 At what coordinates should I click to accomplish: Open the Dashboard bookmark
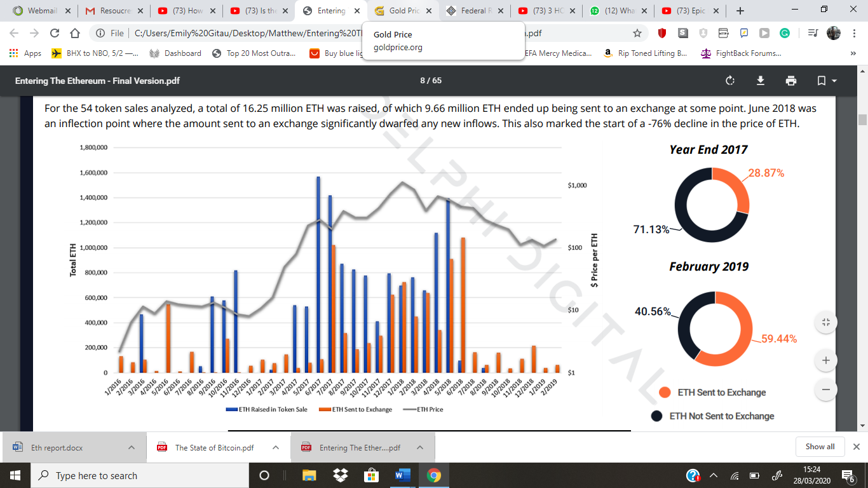click(175, 53)
